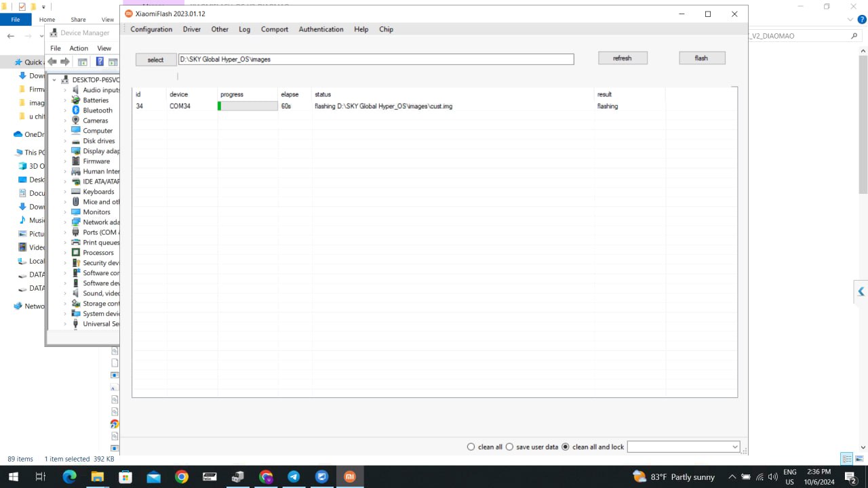Expand the Cameras node in Device Manager

(x=66, y=121)
